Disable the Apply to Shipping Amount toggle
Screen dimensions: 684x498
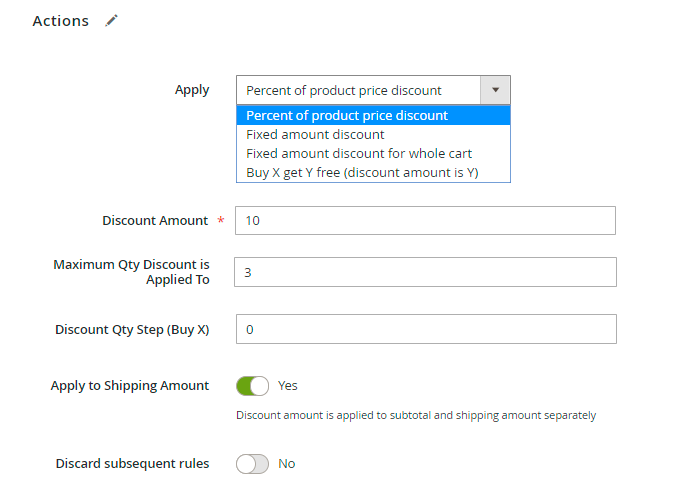point(252,386)
